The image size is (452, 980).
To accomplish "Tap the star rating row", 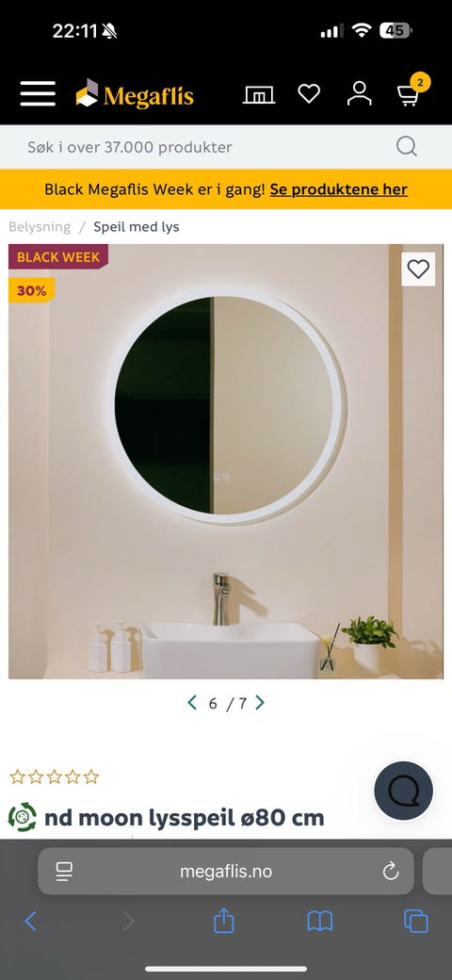I will 55,776.
